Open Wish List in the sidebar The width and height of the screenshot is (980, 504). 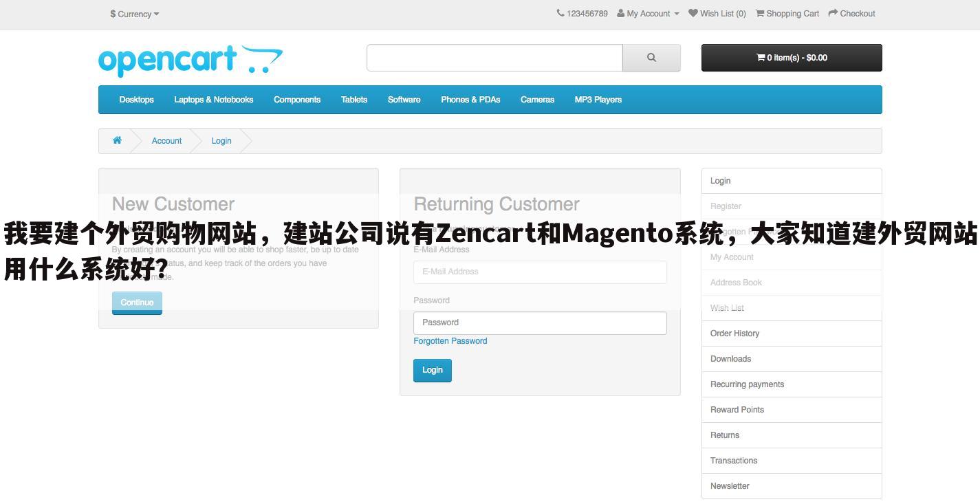pyautogui.click(x=792, y=308)
